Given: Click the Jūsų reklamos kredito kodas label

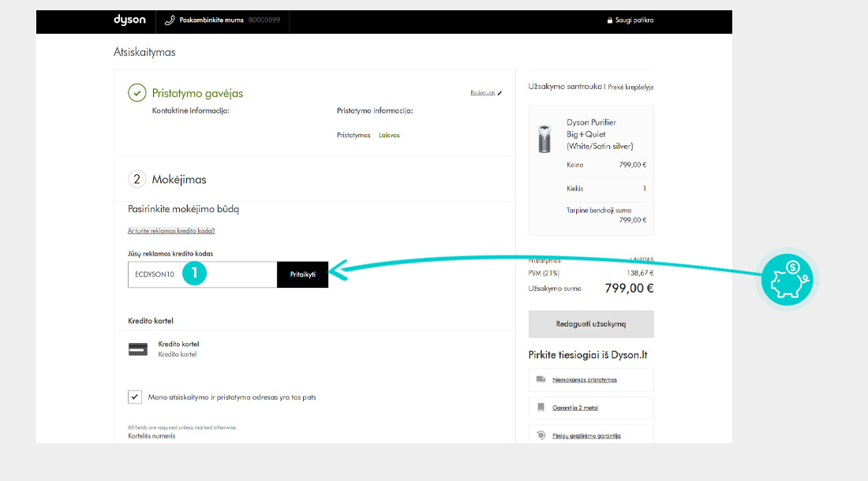Looking at the screenshot, I should pos(170,254).
